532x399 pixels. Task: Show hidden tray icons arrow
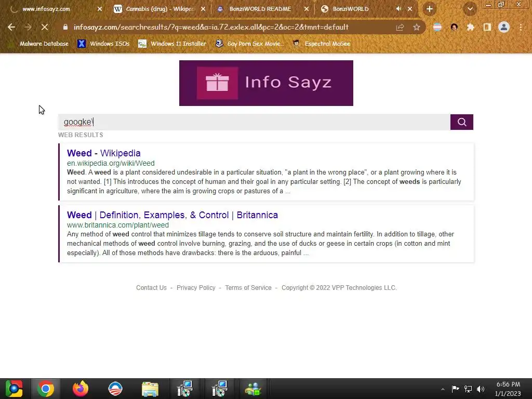tap(443, 389)
